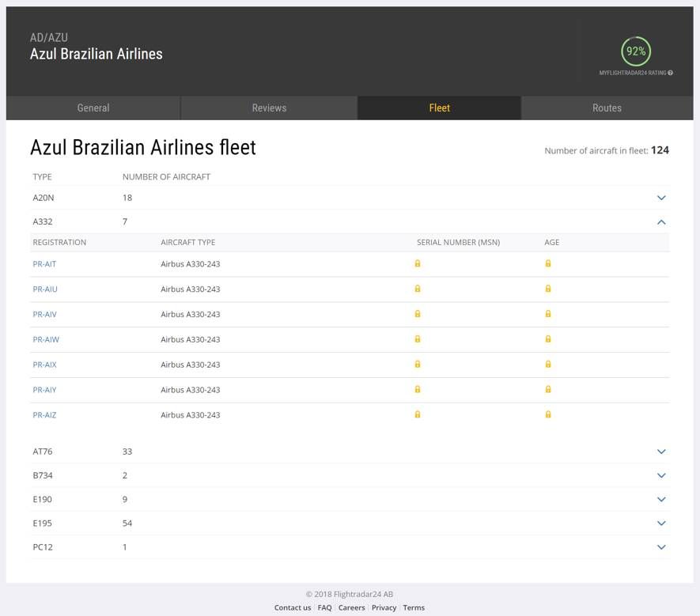The height and width of the screenshot is (616, 700).
Task: Open the FAQ footer link
Action: [x=324, y=607]
